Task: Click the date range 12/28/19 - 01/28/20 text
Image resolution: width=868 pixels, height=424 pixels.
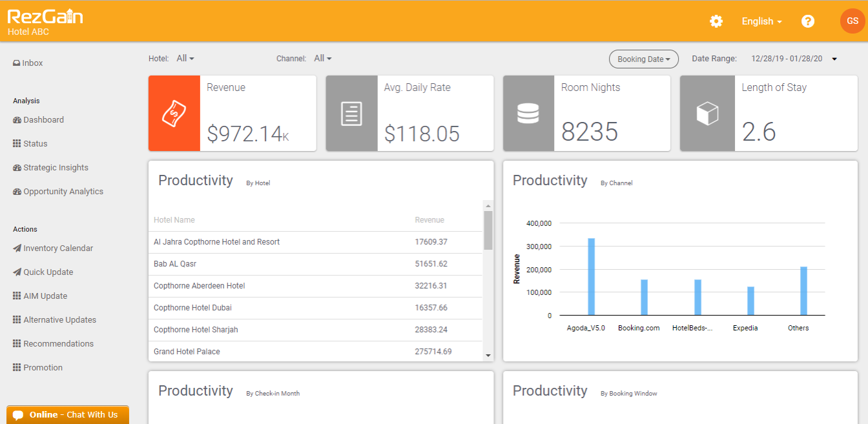Action: [787, 59]
